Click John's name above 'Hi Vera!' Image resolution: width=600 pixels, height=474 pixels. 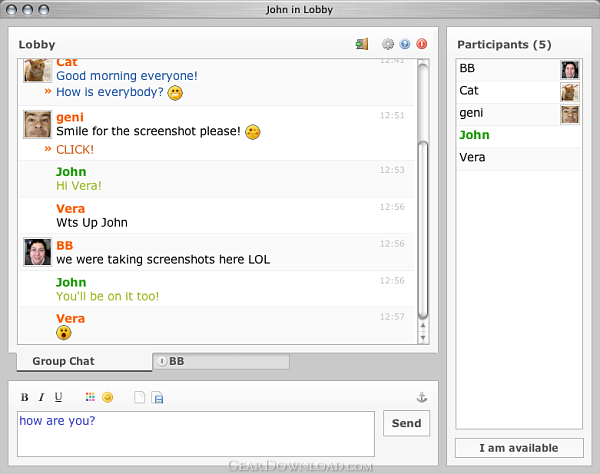[x=71, y=172]
